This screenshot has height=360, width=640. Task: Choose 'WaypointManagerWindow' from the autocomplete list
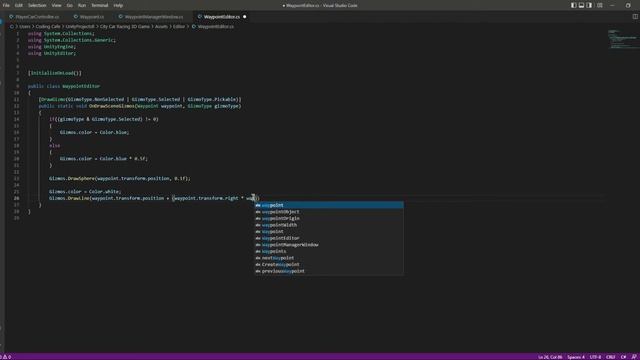point(329,244)
